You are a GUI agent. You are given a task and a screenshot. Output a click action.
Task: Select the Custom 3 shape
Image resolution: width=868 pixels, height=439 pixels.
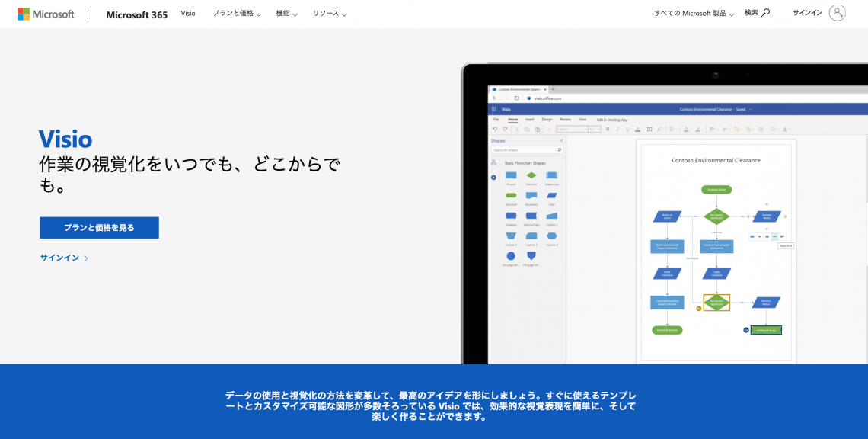[x=531, y=236]
